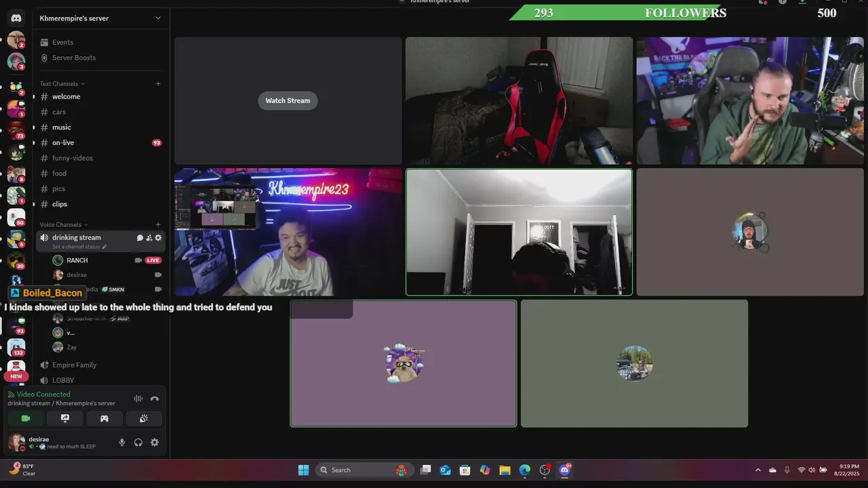Deafen with headphones icon in user panel
The image size is (868, 488).
(x=138, y=443)
